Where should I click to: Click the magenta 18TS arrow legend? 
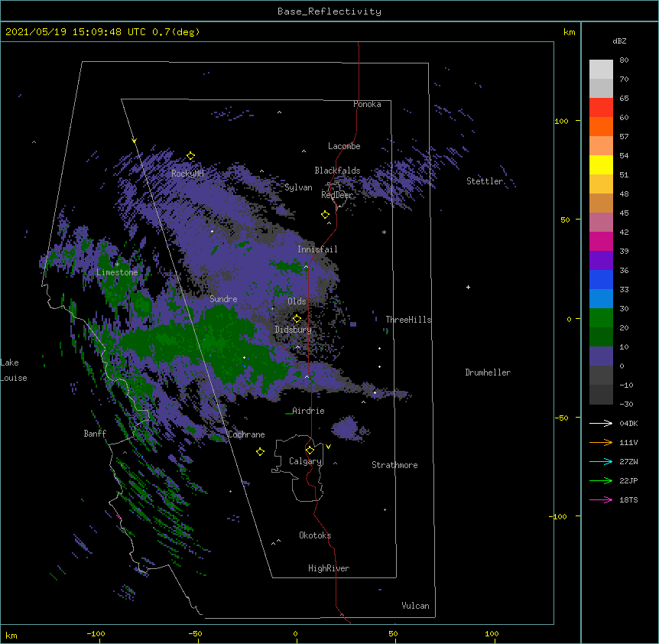pos(601,499)
